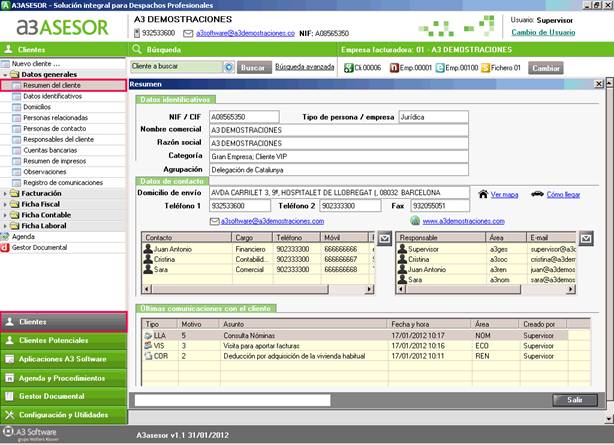The image size is (614, 445).
Task: Click the LLA call communication icon
Action: point(148,336)
